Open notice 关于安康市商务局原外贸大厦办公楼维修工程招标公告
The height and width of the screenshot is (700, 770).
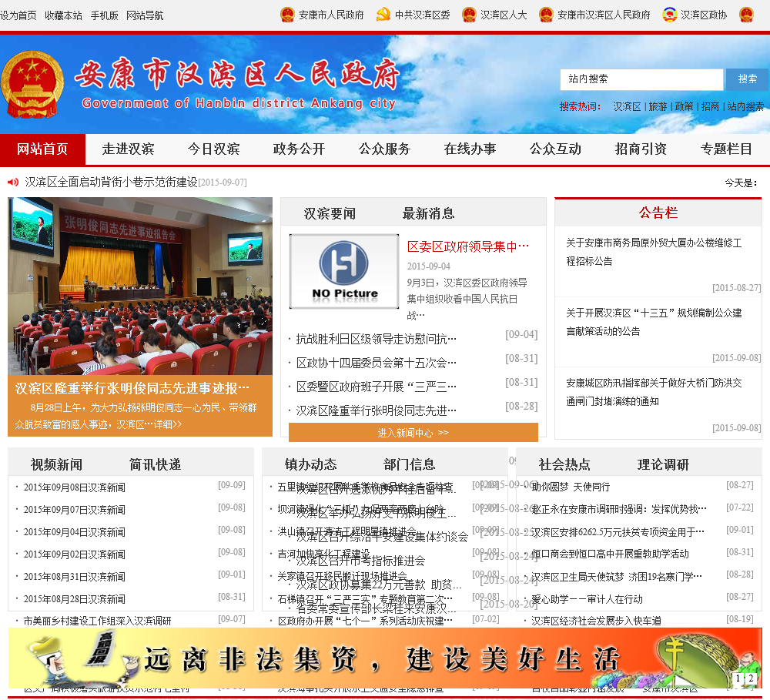point(654,252)
